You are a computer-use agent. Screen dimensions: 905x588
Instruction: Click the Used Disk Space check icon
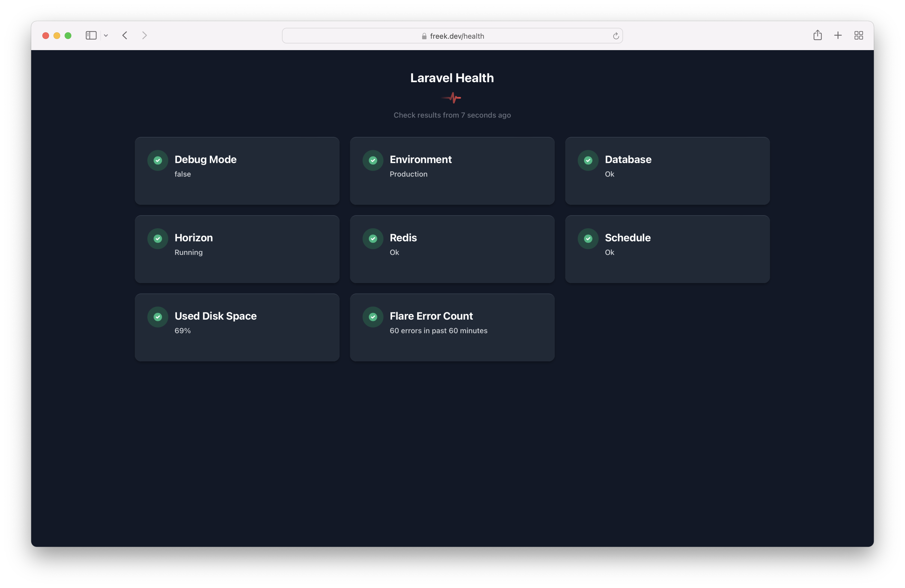coord(158,317)
